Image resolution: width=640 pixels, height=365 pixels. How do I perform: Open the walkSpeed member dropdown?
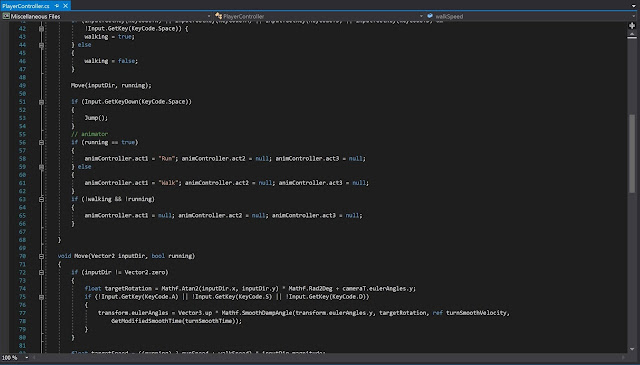(x=633, y=16)
